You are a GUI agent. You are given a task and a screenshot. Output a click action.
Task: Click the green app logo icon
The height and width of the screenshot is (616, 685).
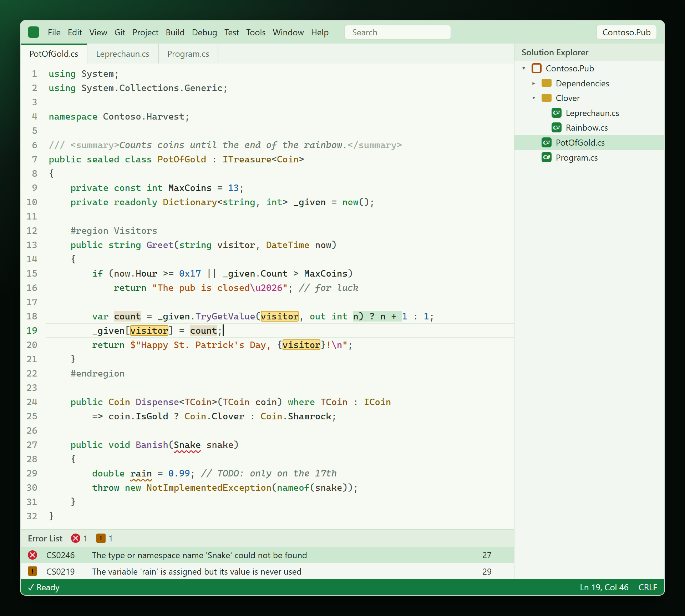[34, 32]
